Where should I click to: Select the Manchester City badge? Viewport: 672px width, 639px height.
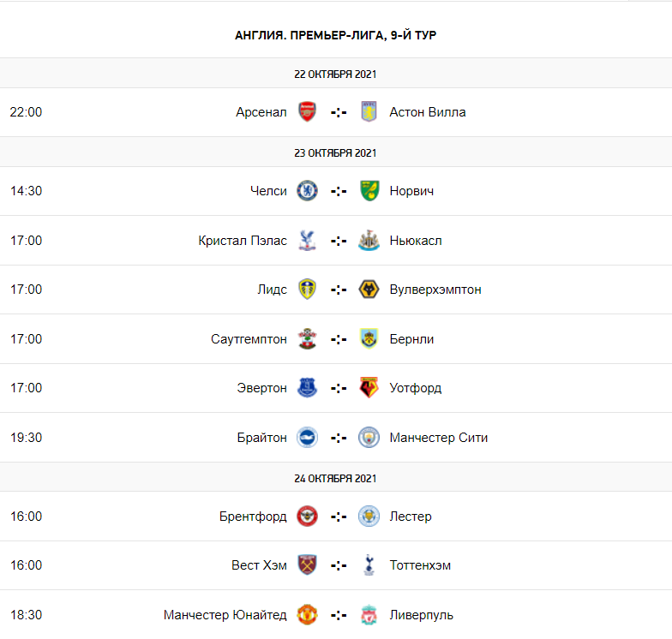369,438
